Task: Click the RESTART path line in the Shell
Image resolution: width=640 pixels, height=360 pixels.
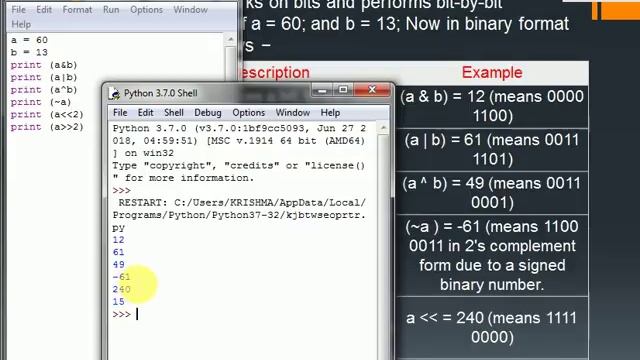Action: 239,215
